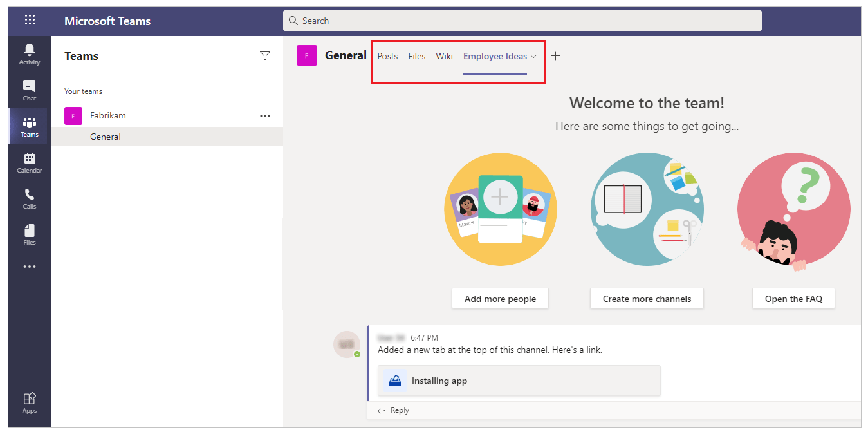This screenshot has height=434, width=868.
Task: Open the Files sidebar icon
Action: 30,234
